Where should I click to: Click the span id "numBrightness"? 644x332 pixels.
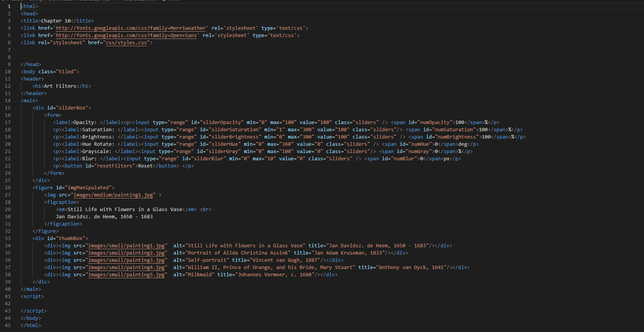457,137
